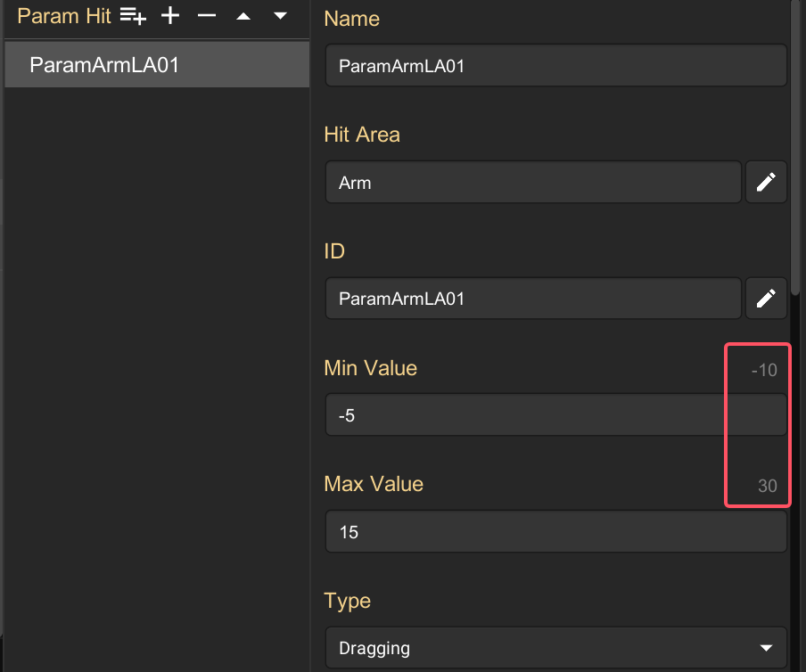The image size is (806, 672).
Task: Open the Type dropdown showing Dragging
Action: pyautogui.click(x=556, y=648)
